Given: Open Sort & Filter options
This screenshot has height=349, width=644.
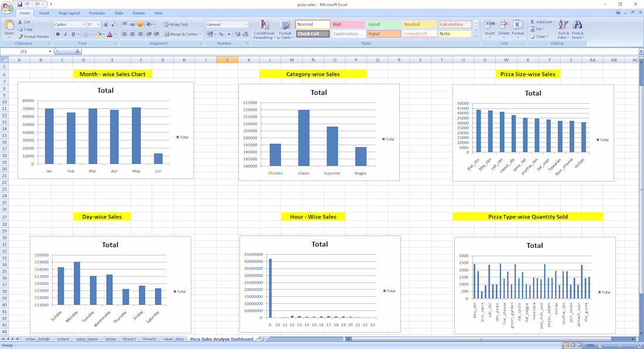Looking at the screenshot, I should coord(563,30).
